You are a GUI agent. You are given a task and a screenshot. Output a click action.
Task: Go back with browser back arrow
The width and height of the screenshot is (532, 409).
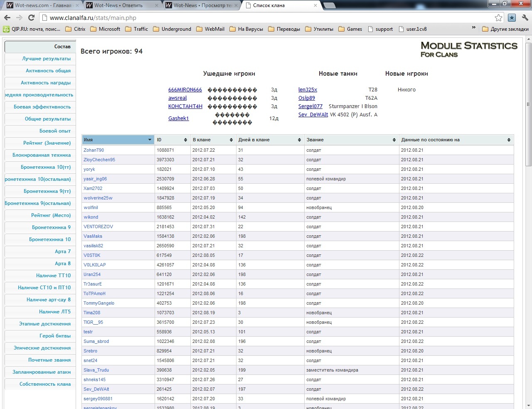coord(7,17)
